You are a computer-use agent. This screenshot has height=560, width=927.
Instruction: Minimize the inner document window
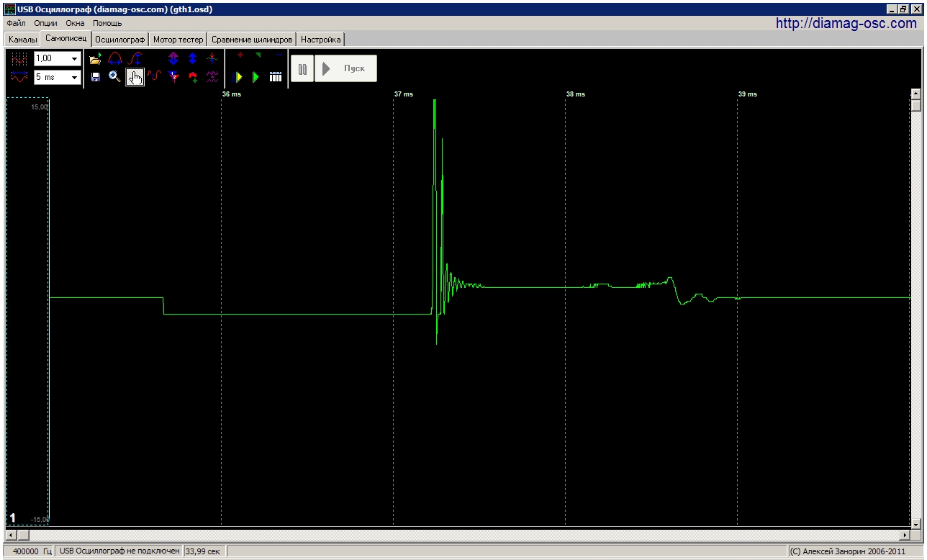[x=891, y=9]
